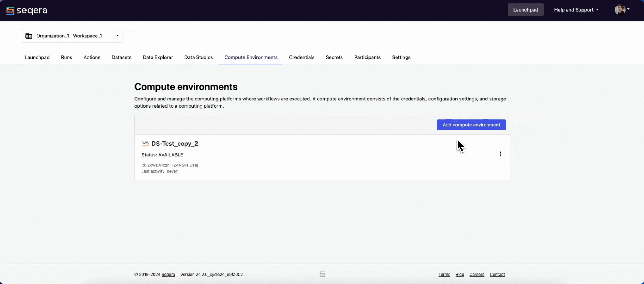Open the three-dot menu on DS-Test_copy_2
This screenshot has height=284, width=644.
pos(500,154)
